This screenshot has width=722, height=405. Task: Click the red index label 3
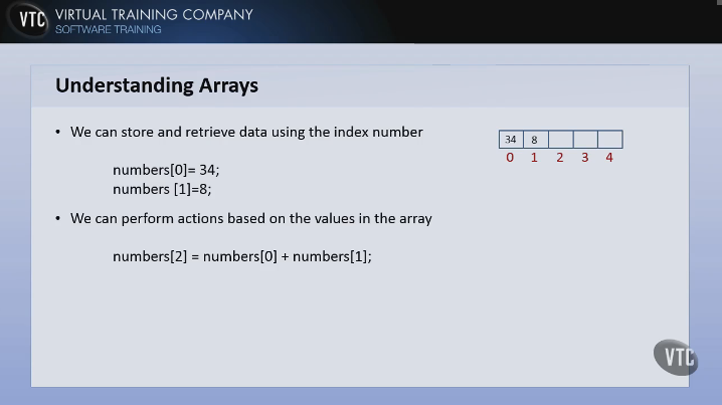click(585, 158)
